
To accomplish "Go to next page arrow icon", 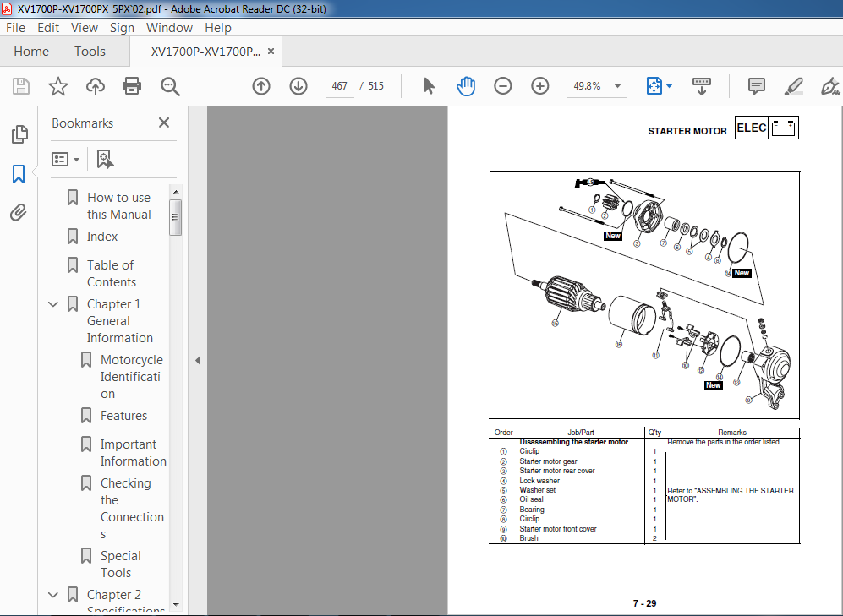I will [x=298, y=86].
